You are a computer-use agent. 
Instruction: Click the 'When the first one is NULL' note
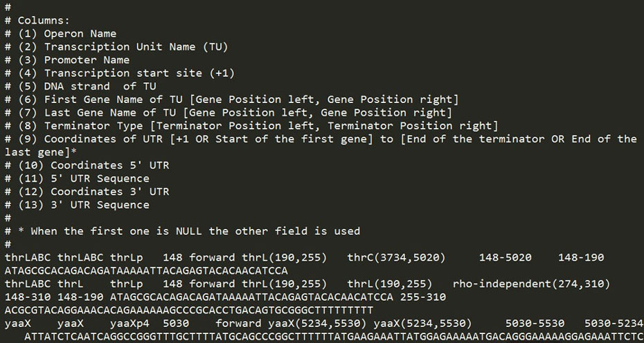click(182, 230)
